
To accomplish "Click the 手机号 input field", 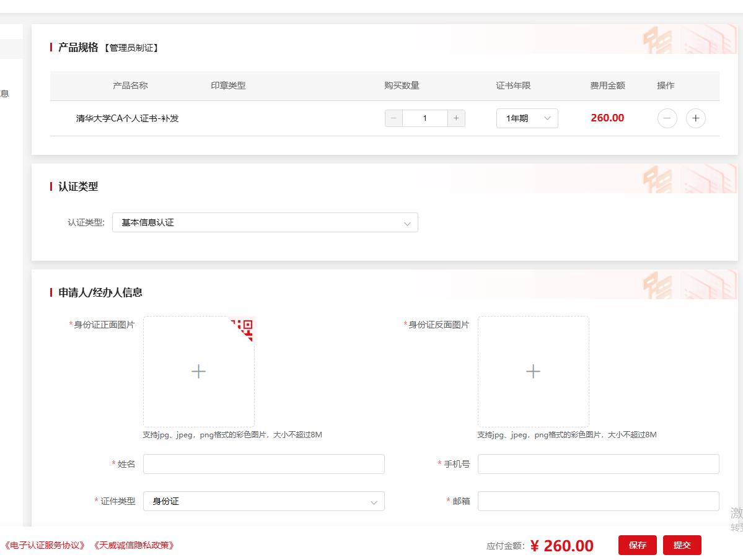I will 598,464.
